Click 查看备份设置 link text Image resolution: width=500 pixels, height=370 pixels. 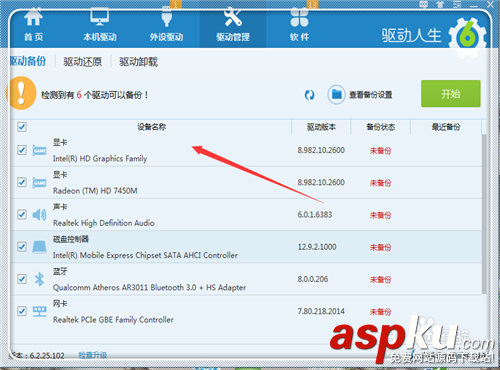pyautogui.click(x=371, y=95)
